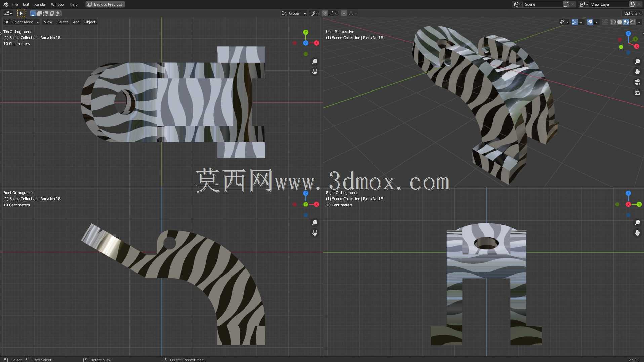644x362 pixels.
Task: Open the Options dropdown
Action: coord(633,13)
